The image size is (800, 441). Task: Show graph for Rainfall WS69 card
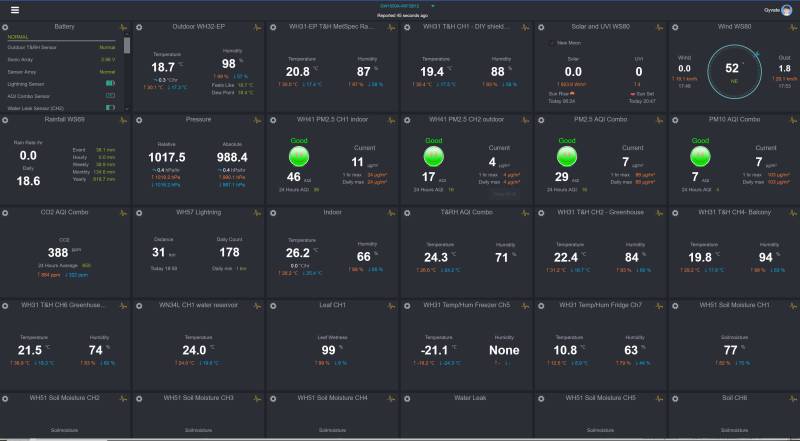[123, 120]
